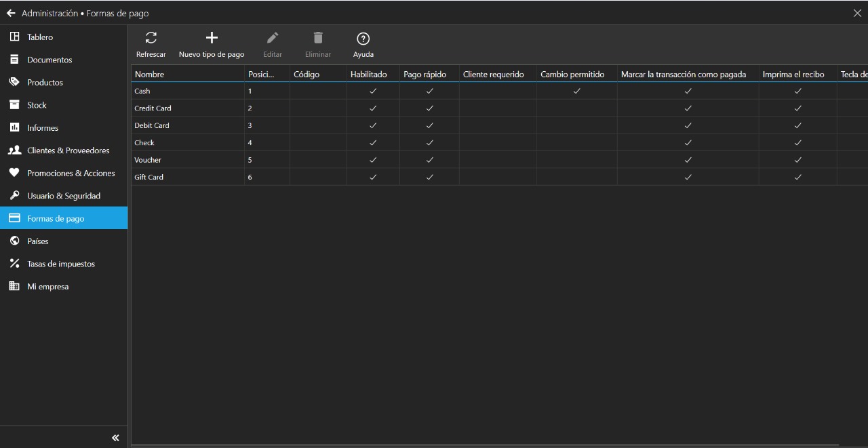Click the horizontal scrollbar below the table

485,445
